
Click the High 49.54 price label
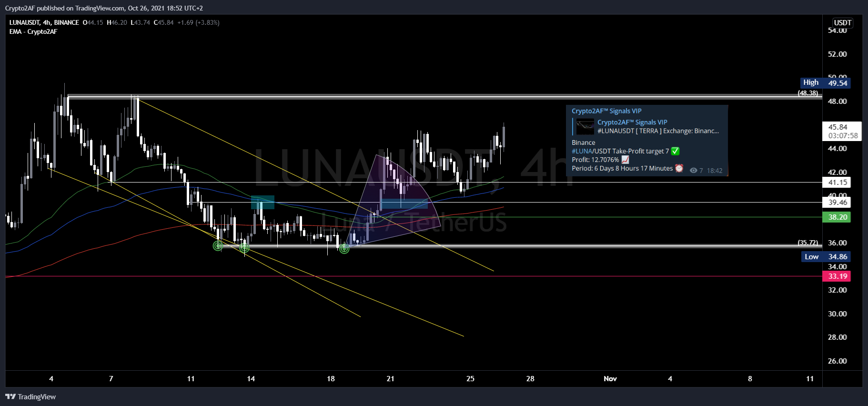(826, 83)
